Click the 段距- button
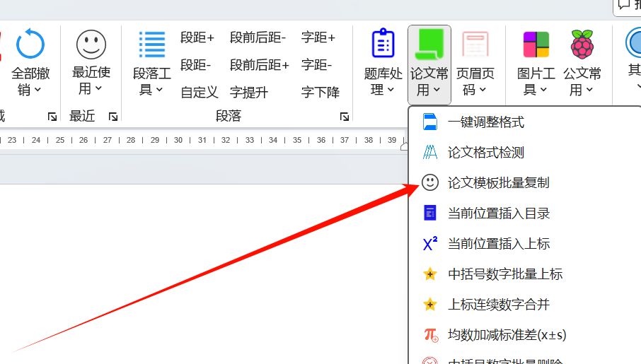The image size is (641, 364). [x=196, y=65]
